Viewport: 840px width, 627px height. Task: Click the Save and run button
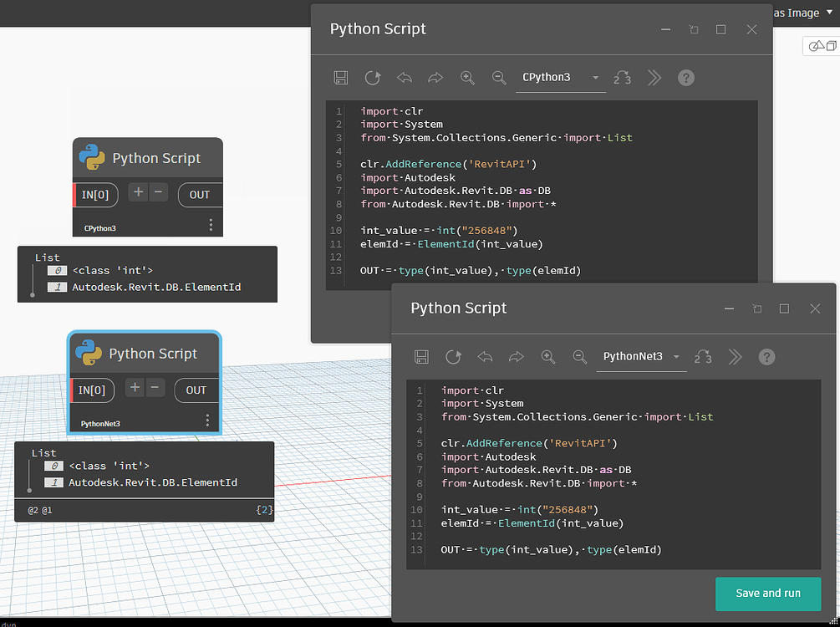767,594
